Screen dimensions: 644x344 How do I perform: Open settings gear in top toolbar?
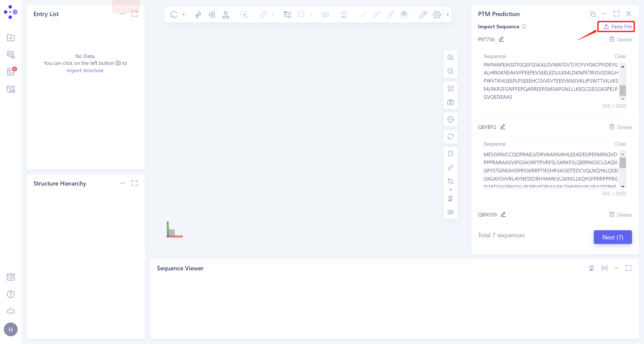(436, 15)
